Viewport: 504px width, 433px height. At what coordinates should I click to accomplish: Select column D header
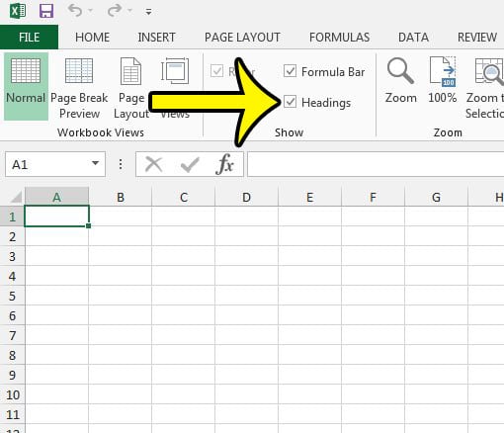tap(246, 197)
